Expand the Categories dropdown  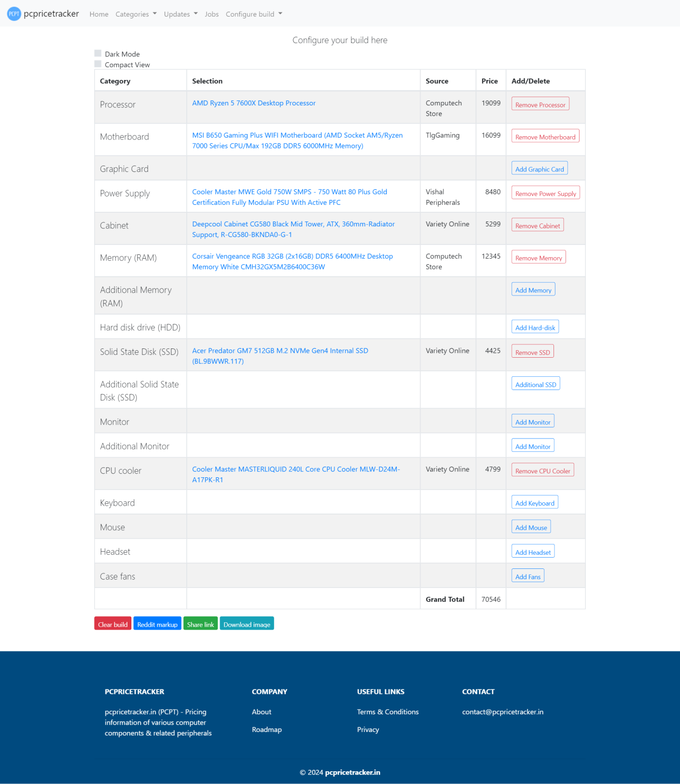136,14
